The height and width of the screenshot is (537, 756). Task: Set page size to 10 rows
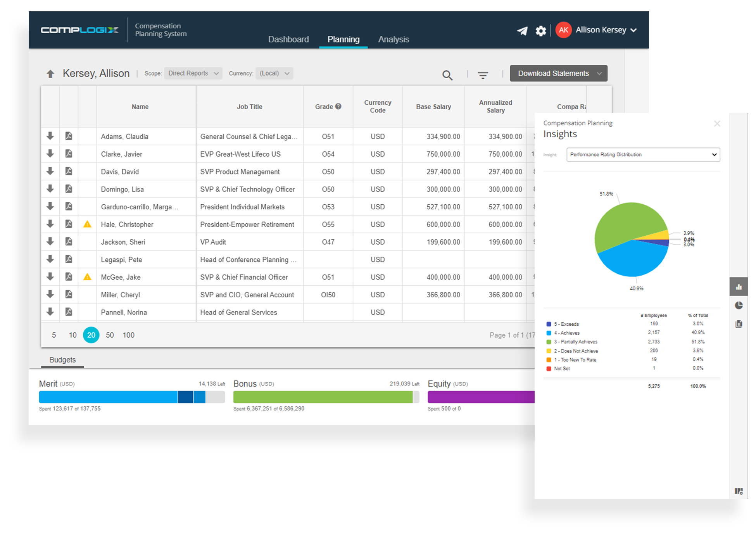[72, 335]
